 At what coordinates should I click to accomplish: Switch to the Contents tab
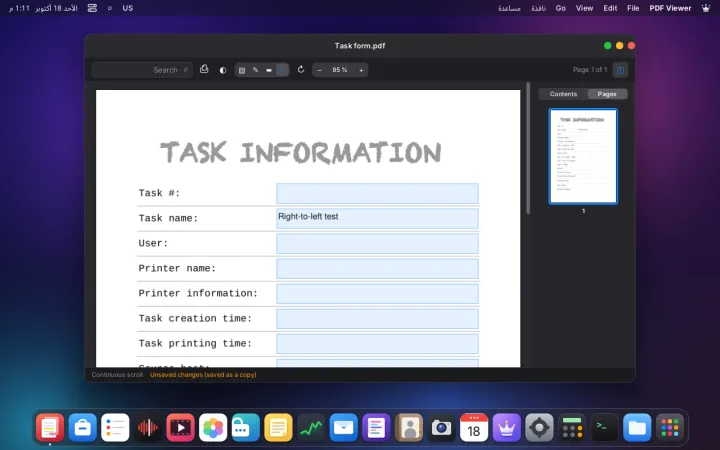[563, 94]
